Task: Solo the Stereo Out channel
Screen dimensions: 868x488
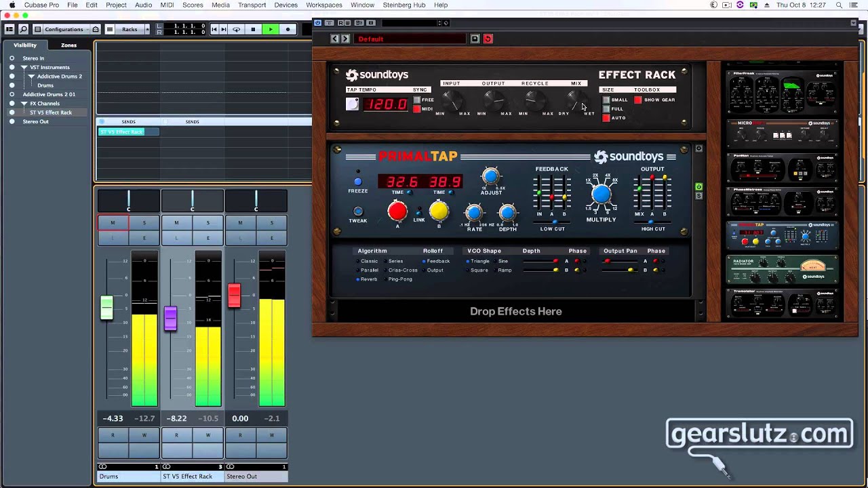Action: point(272,223)
